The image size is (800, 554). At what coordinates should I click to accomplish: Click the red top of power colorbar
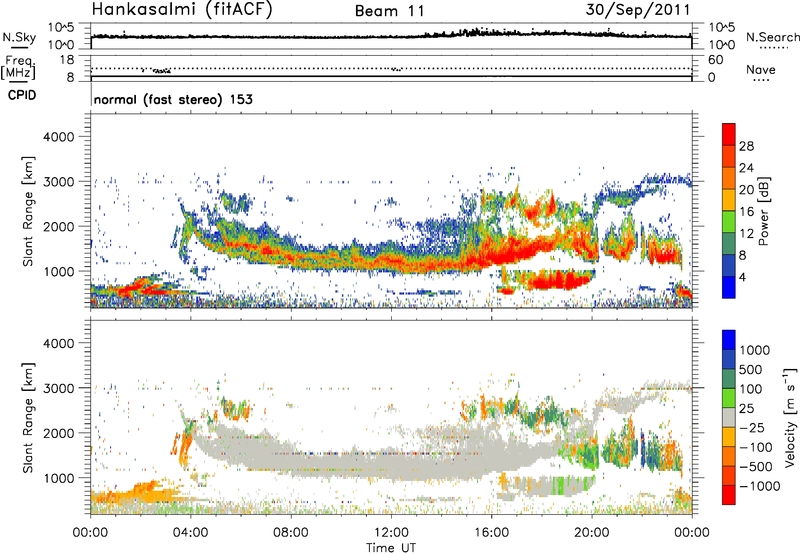click(x=729, y=134)
